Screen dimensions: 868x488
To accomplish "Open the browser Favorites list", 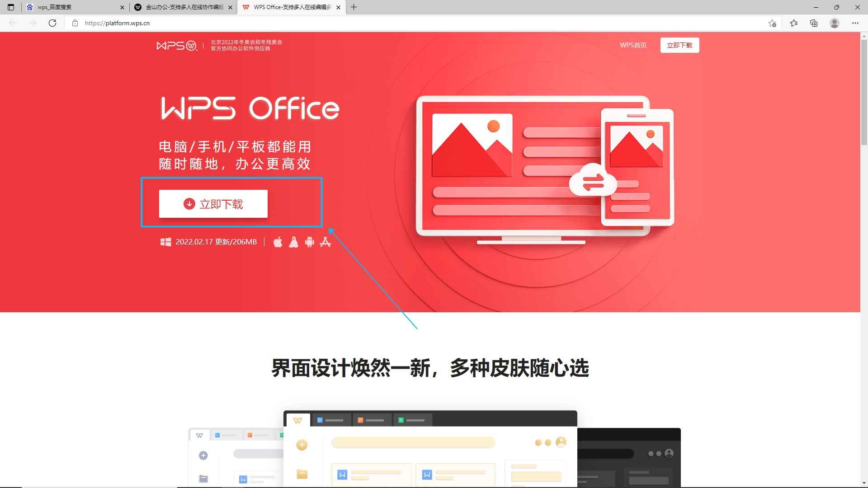I will [x=794, y=23].
